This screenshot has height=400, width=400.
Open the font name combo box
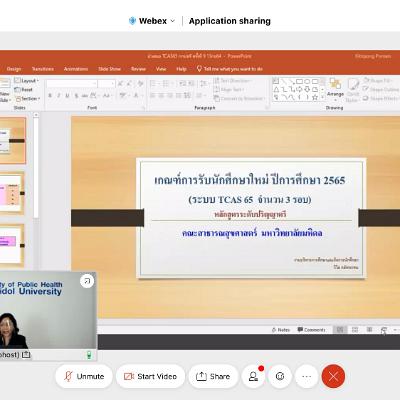72,83
